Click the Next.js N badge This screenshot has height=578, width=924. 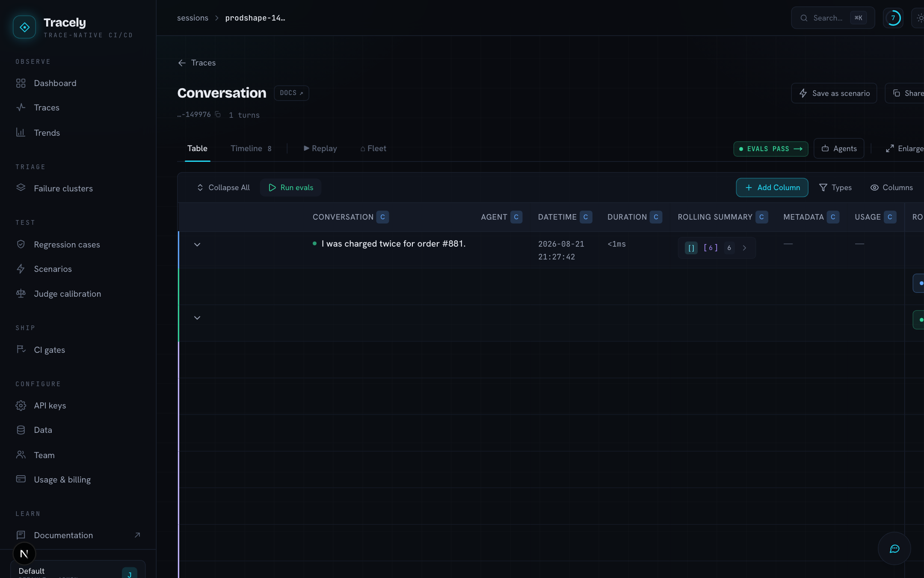[x=24, y=554]
